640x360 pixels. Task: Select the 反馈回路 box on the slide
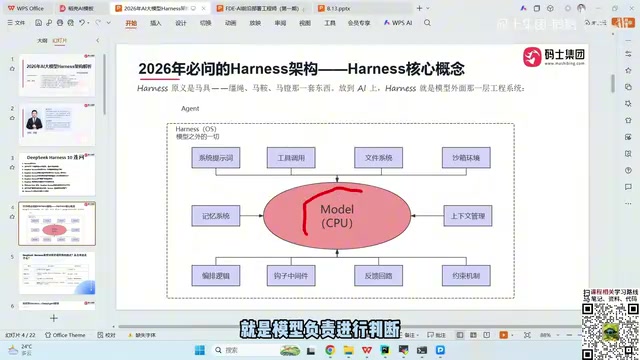378,276
